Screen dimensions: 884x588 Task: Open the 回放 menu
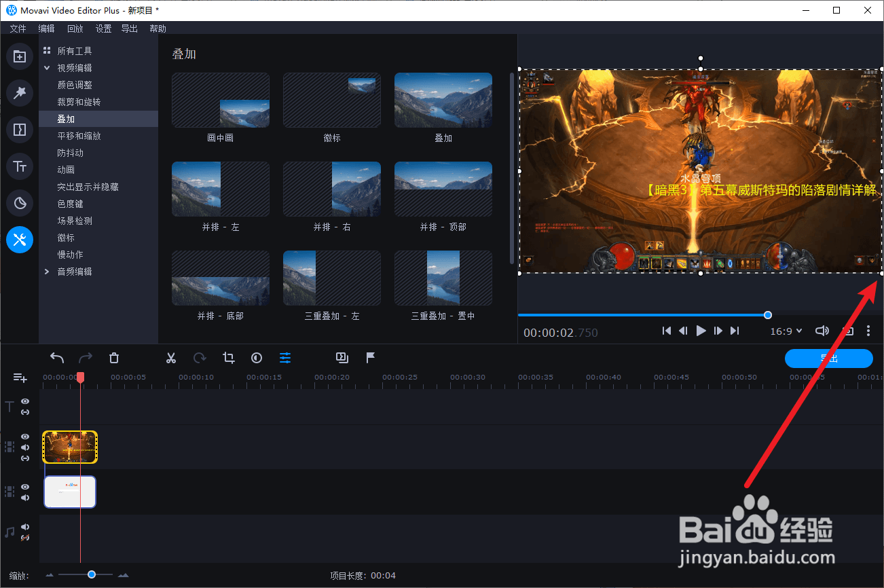pos(75,29)
